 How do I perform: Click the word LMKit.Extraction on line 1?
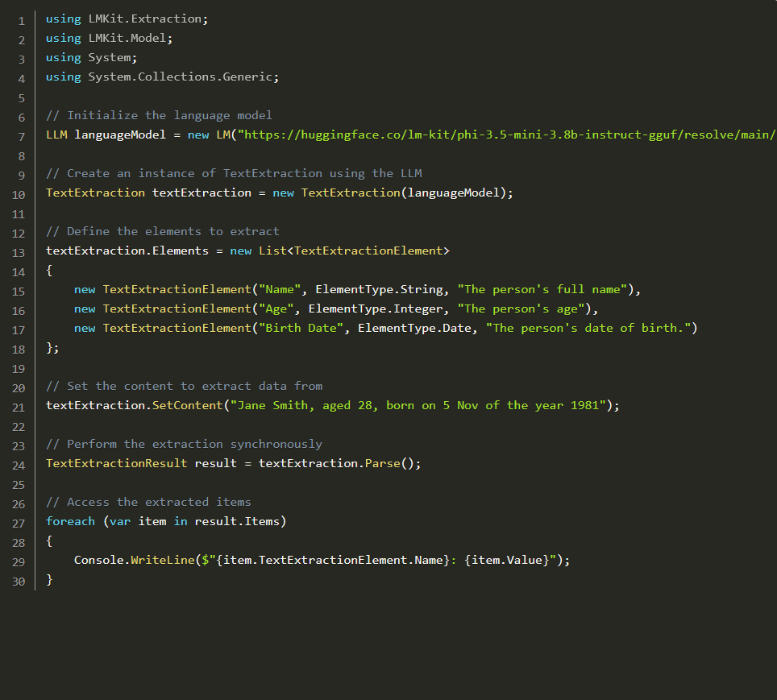[x=145, y=19]
